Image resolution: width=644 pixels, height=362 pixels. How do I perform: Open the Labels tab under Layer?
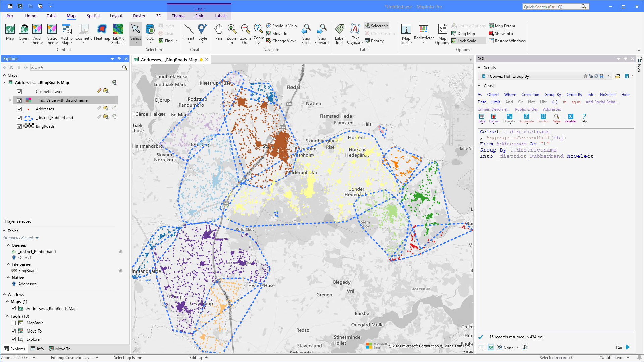[220, 16]
